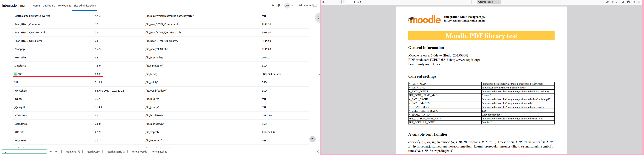This screenshot has width=644, height=155.
Task: Click the K_PATH_MAIN cell in the PDF
Action: (445, 84)
